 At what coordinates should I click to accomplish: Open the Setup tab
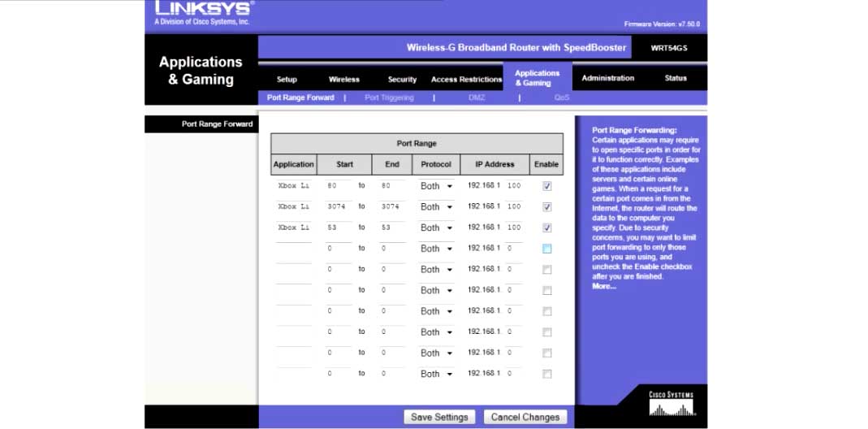coord(287,80)
